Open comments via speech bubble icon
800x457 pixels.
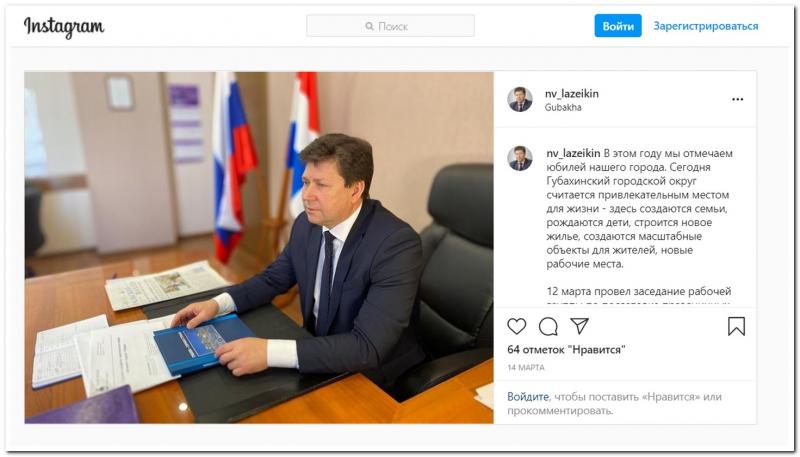[548, 326]
